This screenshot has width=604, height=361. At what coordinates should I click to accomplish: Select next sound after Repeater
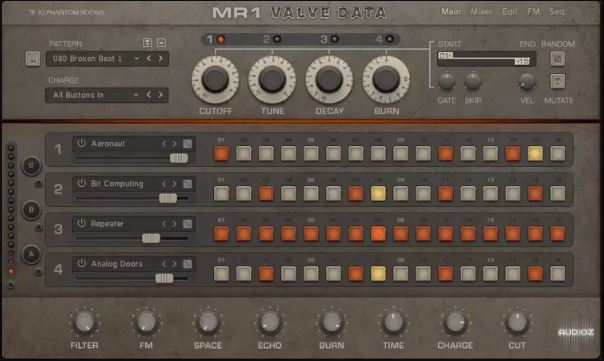(174, 224)
